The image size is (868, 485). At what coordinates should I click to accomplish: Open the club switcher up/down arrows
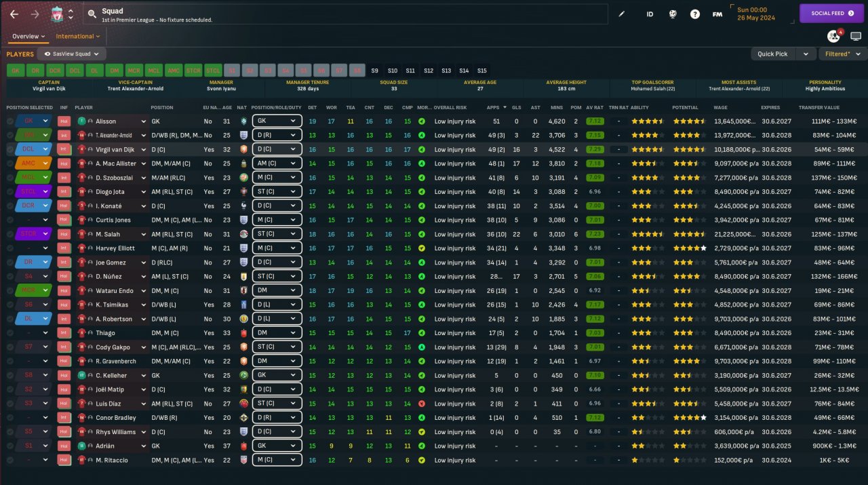(x=71, y=14)
